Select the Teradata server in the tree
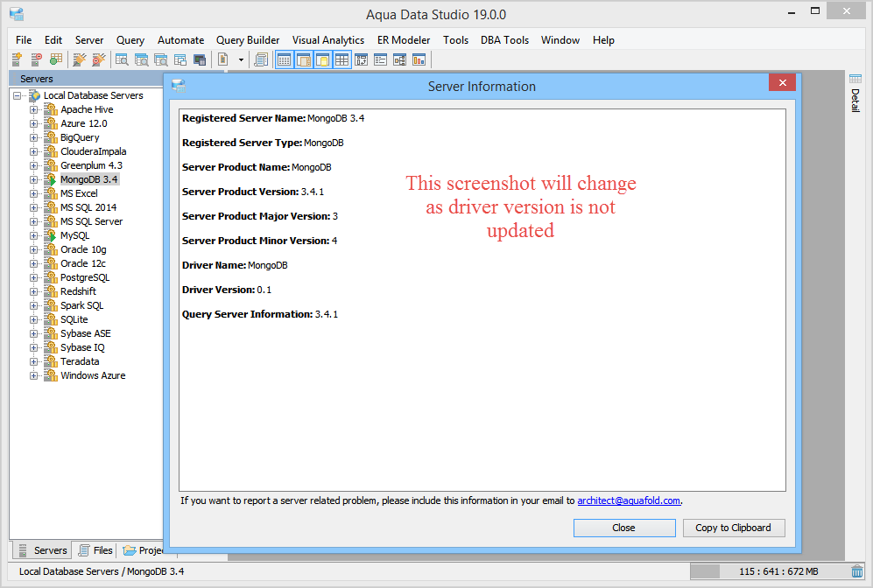This screenshot has width=873, height=588. 80,361
